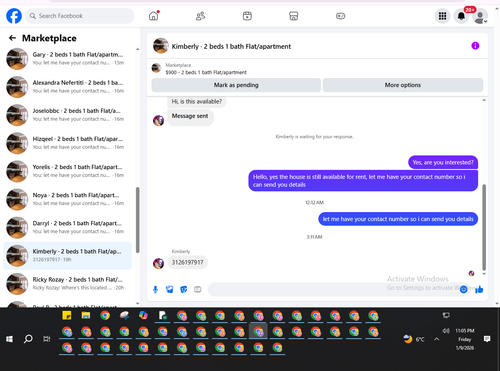Open Ricky Rozay's conversation
Image resolution: width=500 pixels, height=371 pixels.
coord(68,284)
